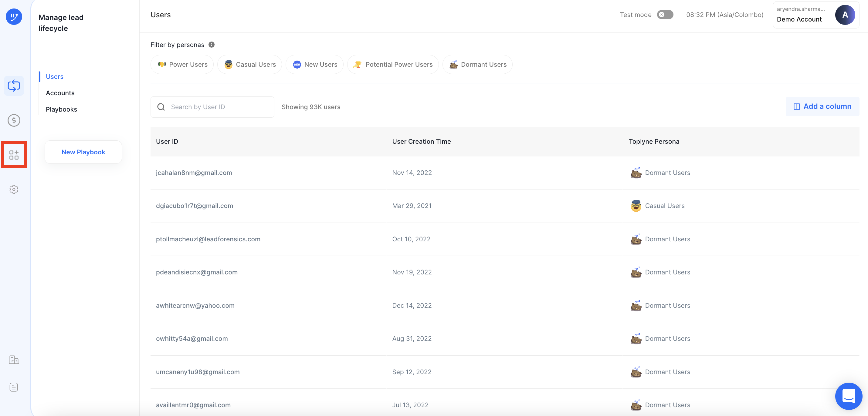
Task: Select the New Users persona chip
Action: (x=314, y=65)
